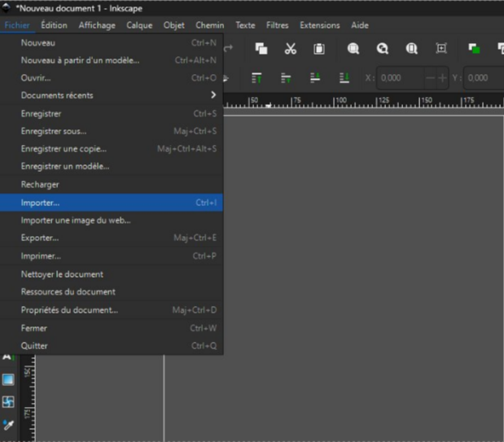Select the gradient tool icon

[x=8, y=379]
